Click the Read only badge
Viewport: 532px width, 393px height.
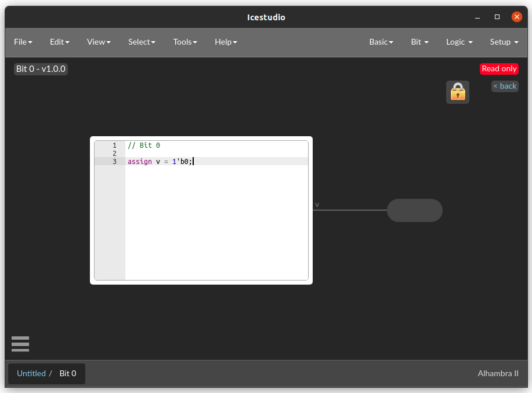click(x=498, y=68)
